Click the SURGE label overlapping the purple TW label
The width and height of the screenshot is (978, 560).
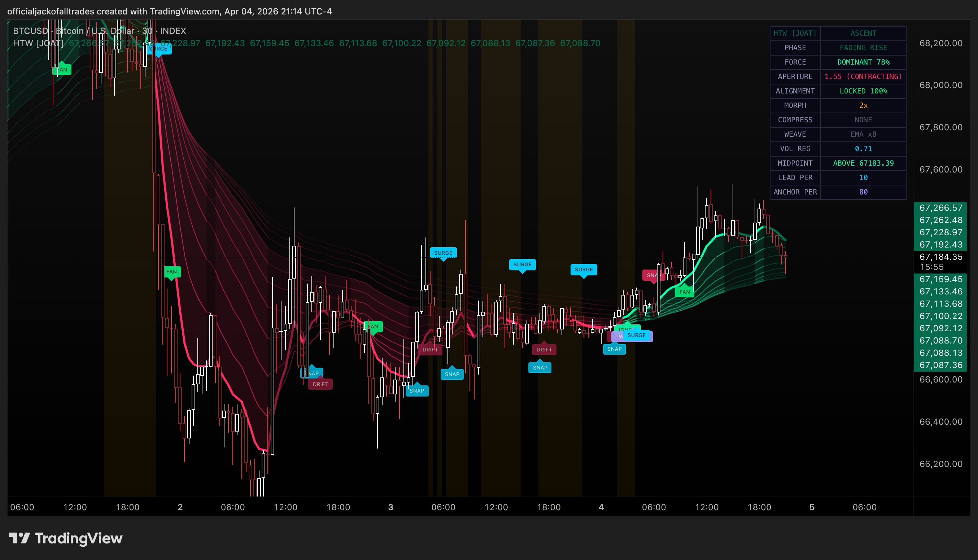[x=637, y=335]
